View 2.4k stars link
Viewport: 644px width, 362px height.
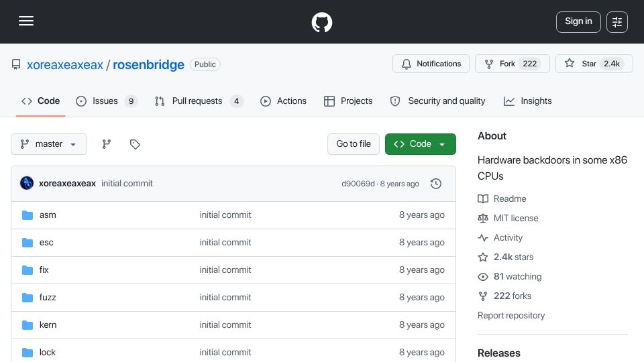point(513,257)
